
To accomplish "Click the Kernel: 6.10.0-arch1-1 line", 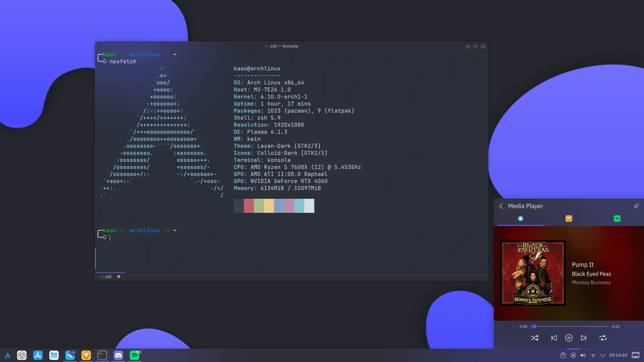I will [270, 97].
